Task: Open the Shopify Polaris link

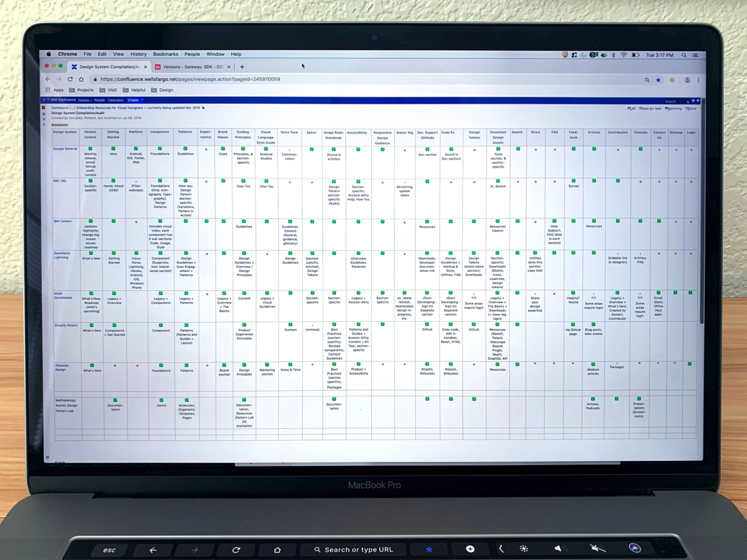Action: [x=66, y=325]
